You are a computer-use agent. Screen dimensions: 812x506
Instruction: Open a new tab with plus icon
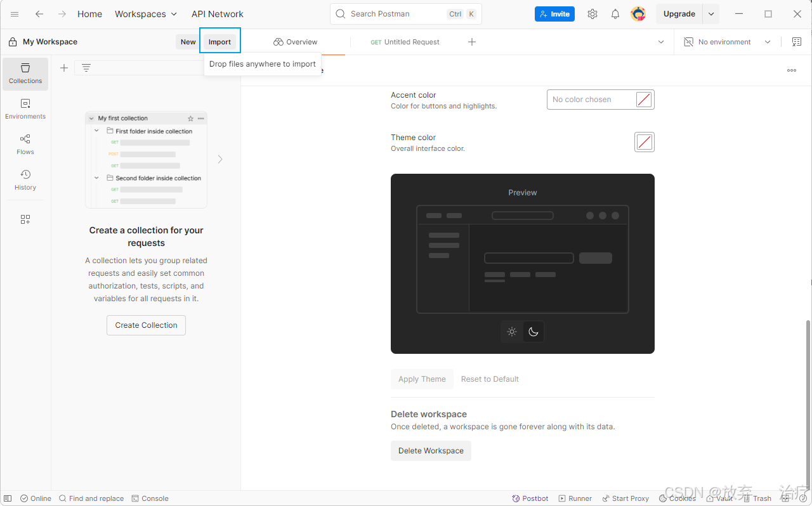[472, 42]
